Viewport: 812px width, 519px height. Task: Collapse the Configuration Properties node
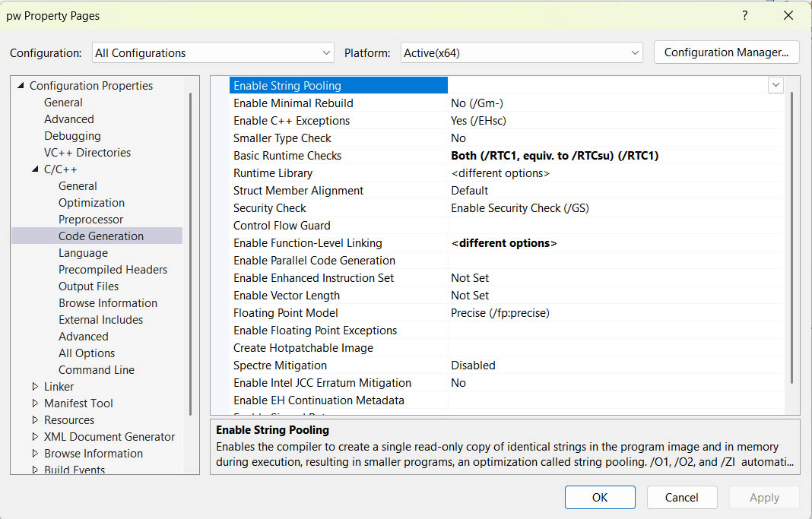coord(21,86)
